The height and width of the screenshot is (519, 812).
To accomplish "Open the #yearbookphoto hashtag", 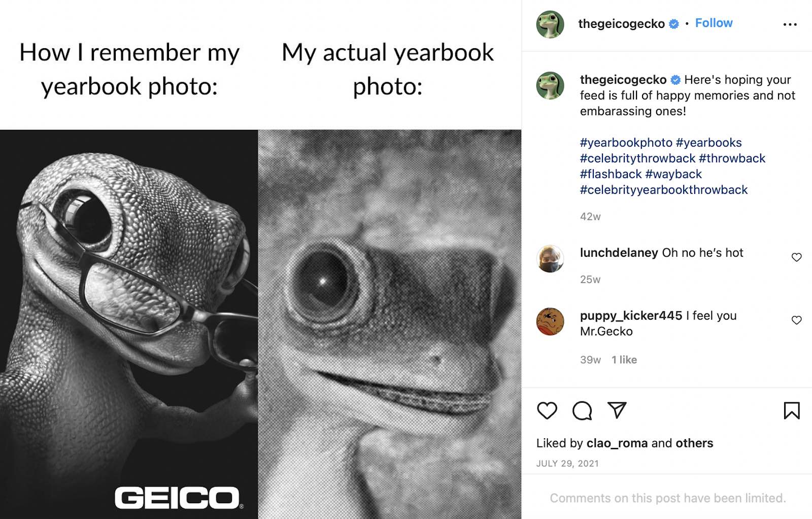I will coord(626,143).
